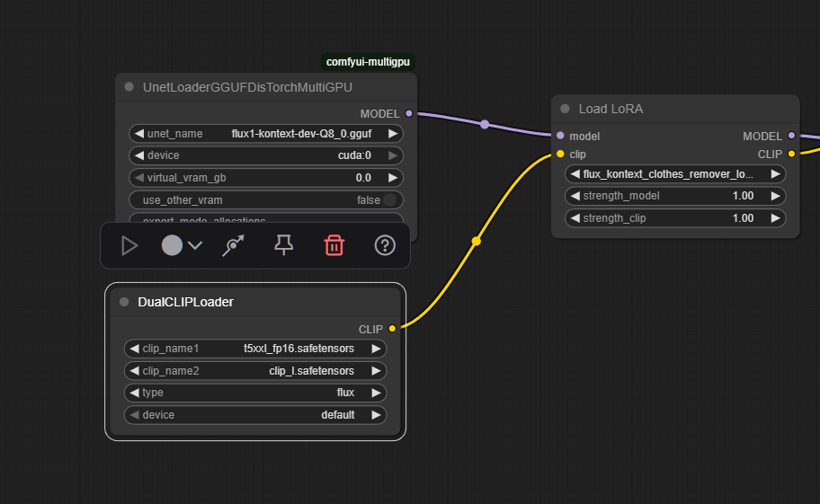
Task: Pin the selected node with the pin icon
Action: [x=284, y=245]
